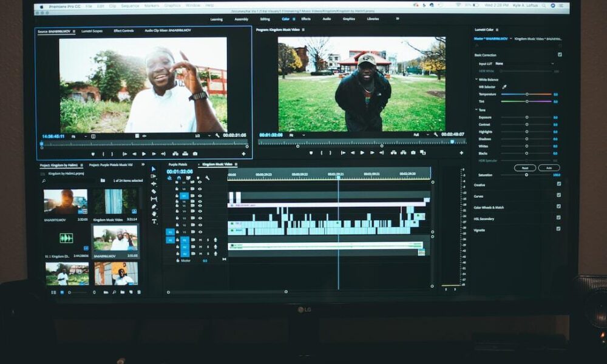
Task: Pick the Hand tool
Action: pyautogui.click(x=154, y=214)
